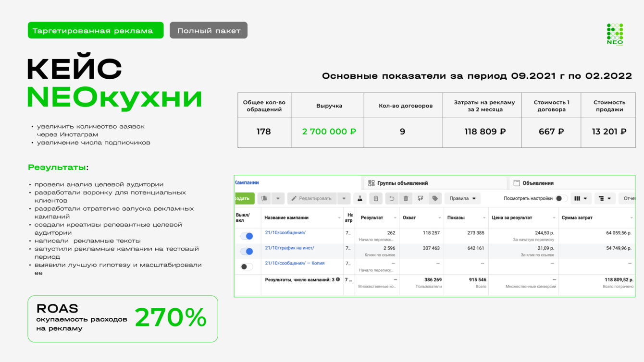The height and width of the screenshot is (362, 644).
Task: Click the trash delete icon
Action: pyautogui.click(x=406, y=198)
